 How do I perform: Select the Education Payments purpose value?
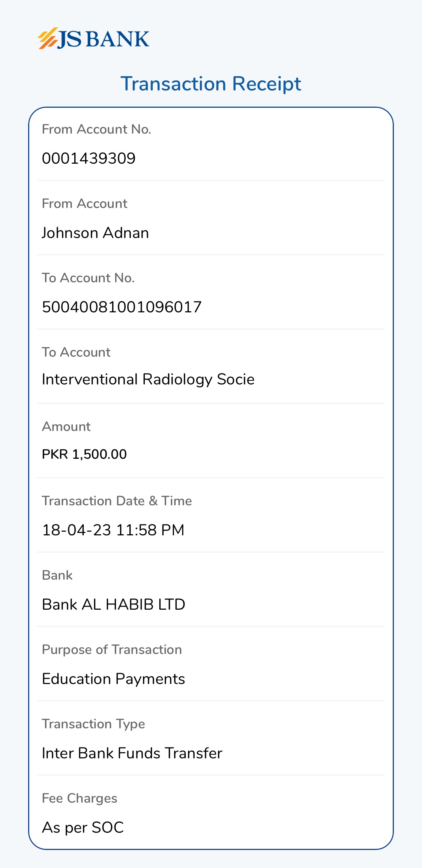pyautogui.click(x=113, y=679)
